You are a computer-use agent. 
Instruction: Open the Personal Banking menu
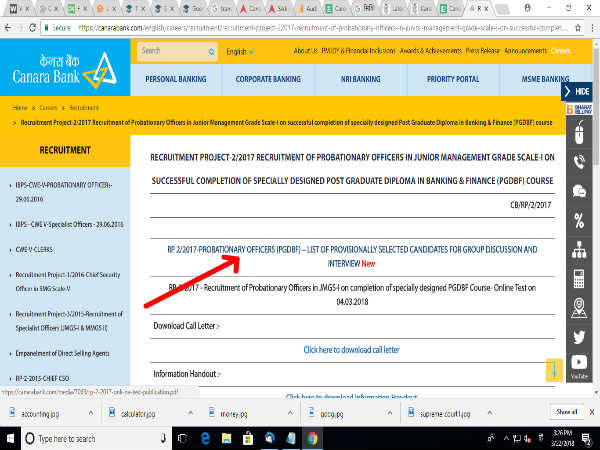176,79
